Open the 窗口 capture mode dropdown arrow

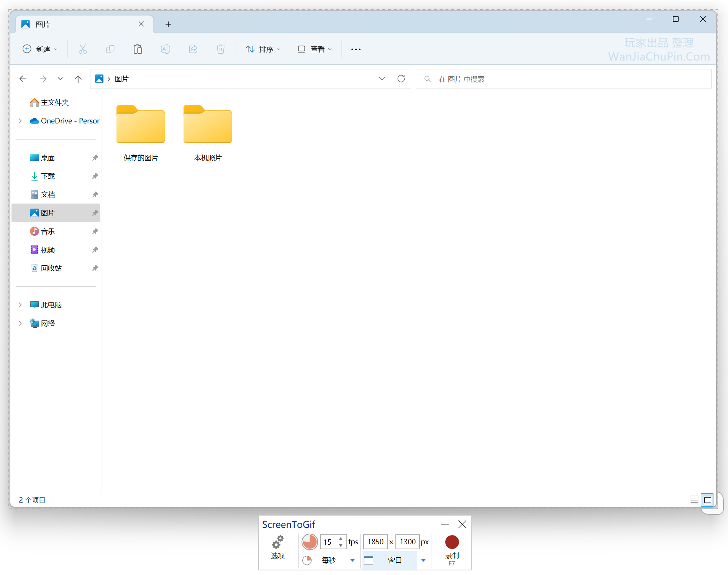[x=423, y=560]
